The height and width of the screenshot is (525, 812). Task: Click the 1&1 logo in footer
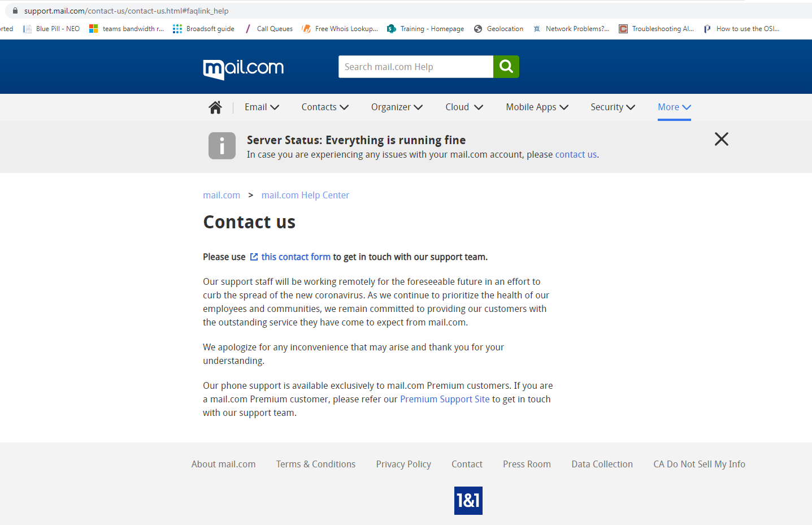[x=468, y=501]
